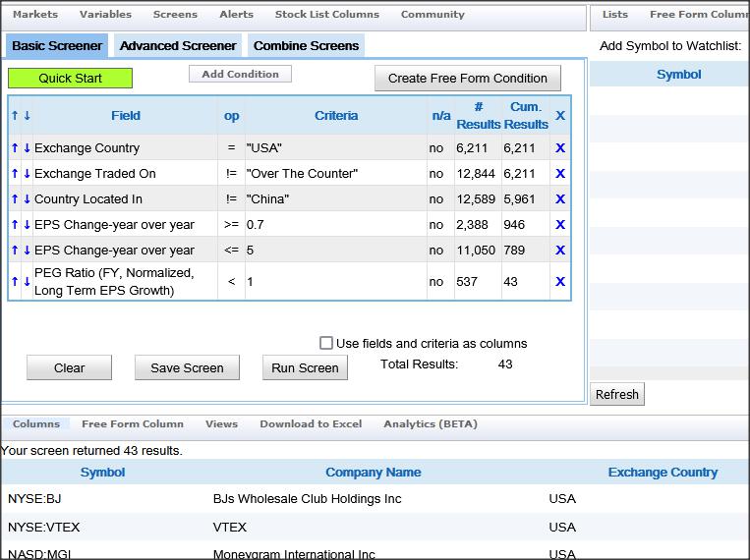Move PEG Ratio row up
750x560 pixels.
pyautogui.click(x=15, y=282)
